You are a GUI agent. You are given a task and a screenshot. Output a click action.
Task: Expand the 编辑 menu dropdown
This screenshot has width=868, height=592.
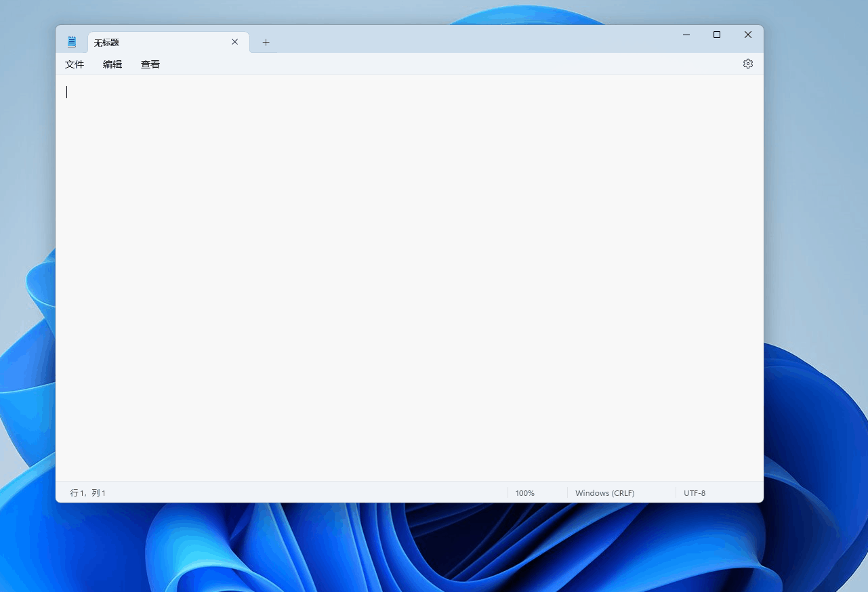coord(112,64)
